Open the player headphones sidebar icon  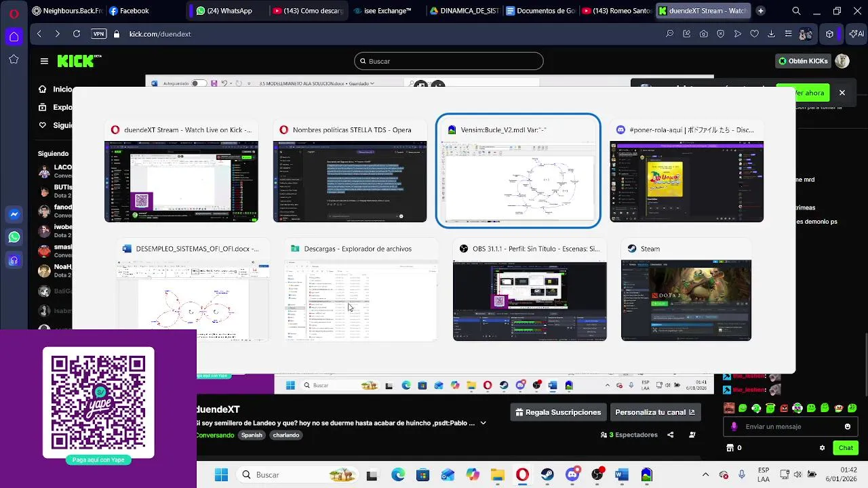pos(14,260)
